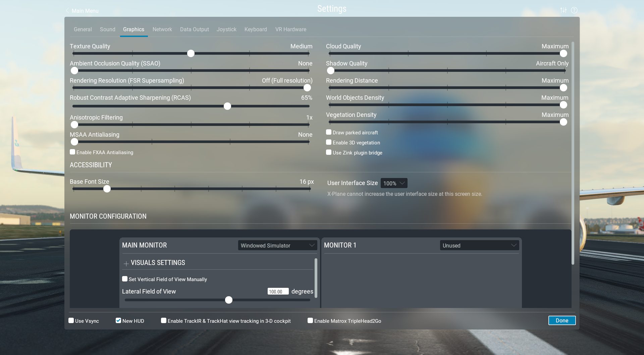The height and width of the screenshot is (355, 644).
Task: Switch to the Joystick tab
Action: (x=226, y=30)
